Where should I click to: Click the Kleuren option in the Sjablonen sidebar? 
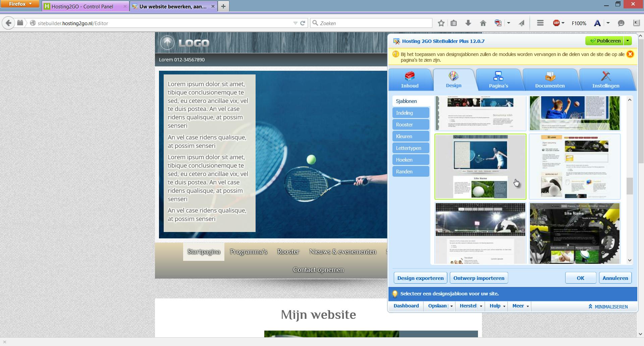(410, 136)
